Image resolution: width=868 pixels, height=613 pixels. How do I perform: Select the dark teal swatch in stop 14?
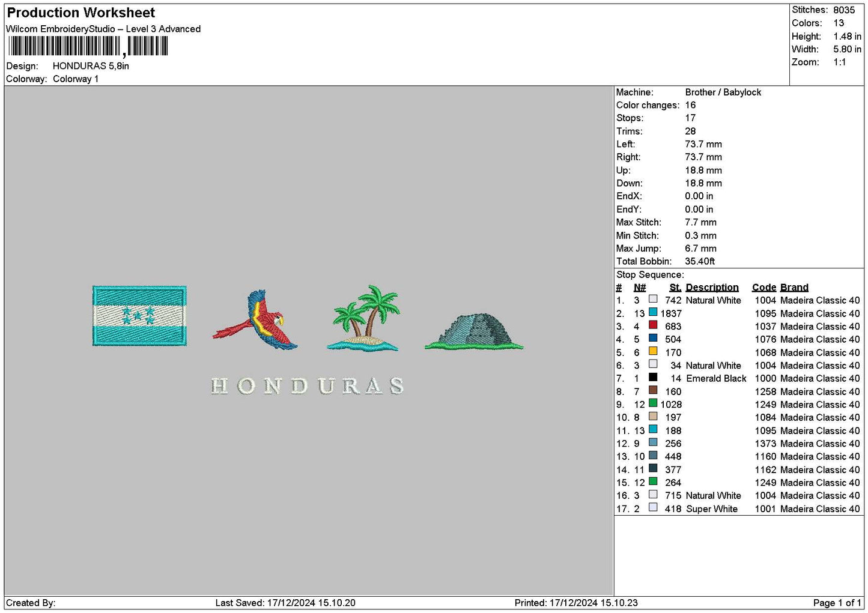(x=653, y=468)
